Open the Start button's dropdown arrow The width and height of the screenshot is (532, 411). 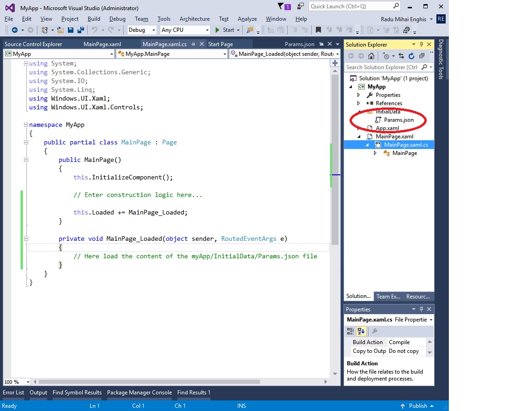click(x=238, y=30)
